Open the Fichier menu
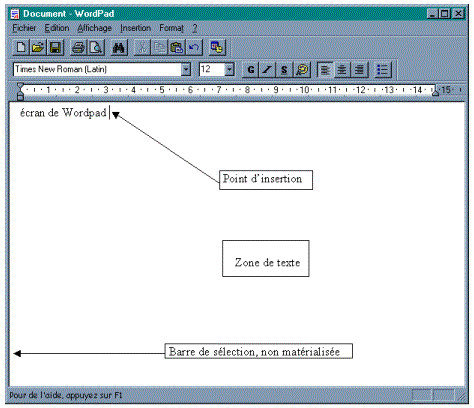The image size is (474, 408). (x=24, y=28)
